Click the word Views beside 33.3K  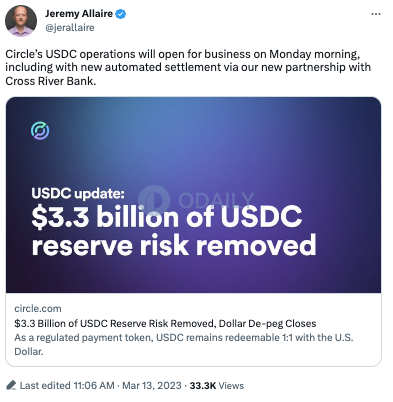(x=231, y=386)
